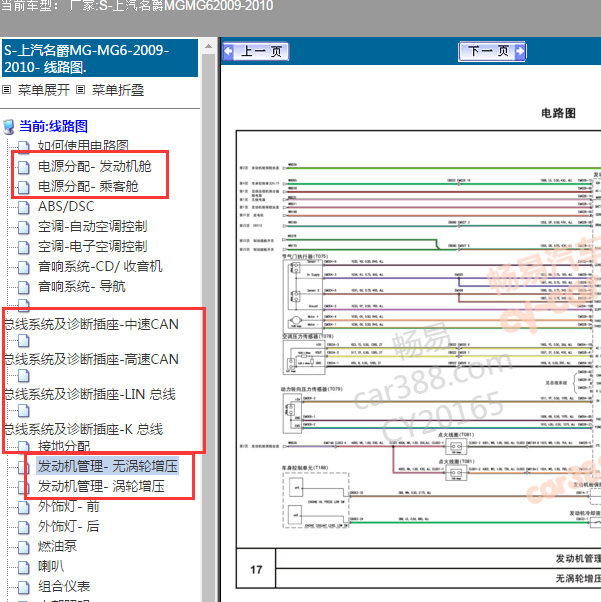
Task: Open 外饰灯- 后 diagram
Action: 68,526
